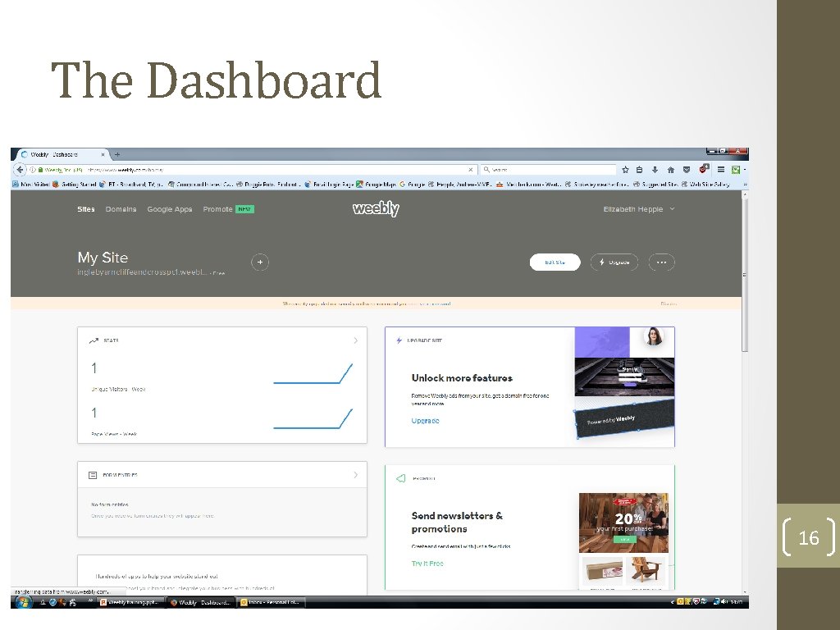Image resolution: width=840 pixels, height=630 pixels.
Task: Expand the Stats card chevron
Action: (356, 340)
